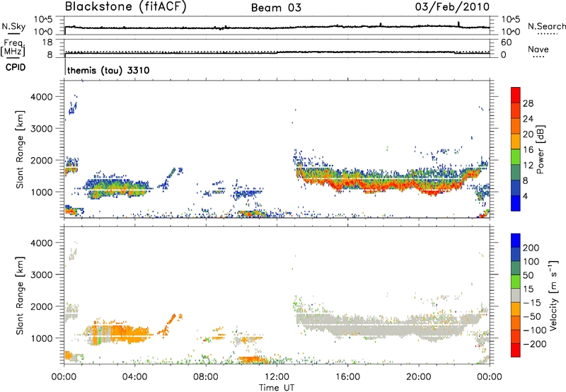This screenshot has width=566, height=392.
Task: Click the 08:00 time axis tick label
Action: tap(205, 377)
